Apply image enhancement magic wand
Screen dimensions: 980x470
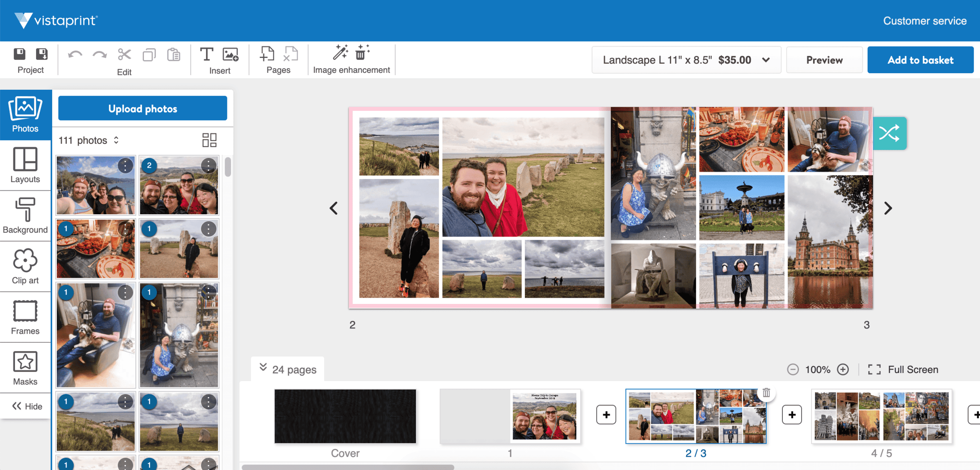[x=340, y=52]
